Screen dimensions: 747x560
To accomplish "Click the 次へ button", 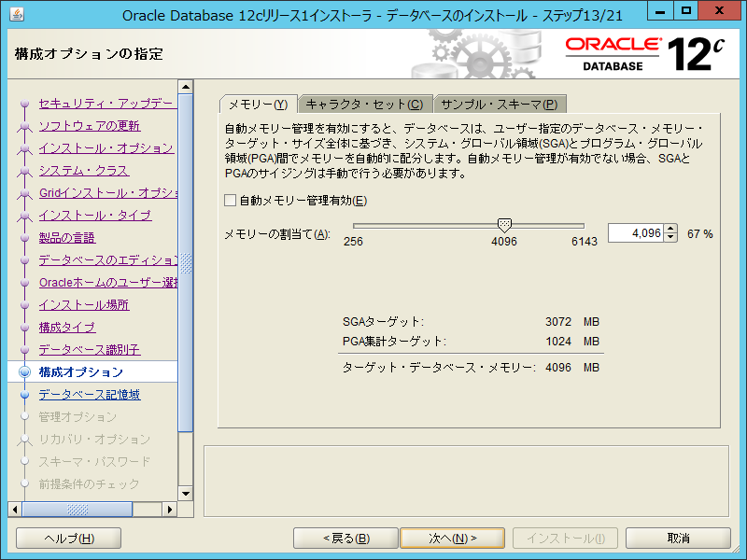I will [x=452, y=539].
